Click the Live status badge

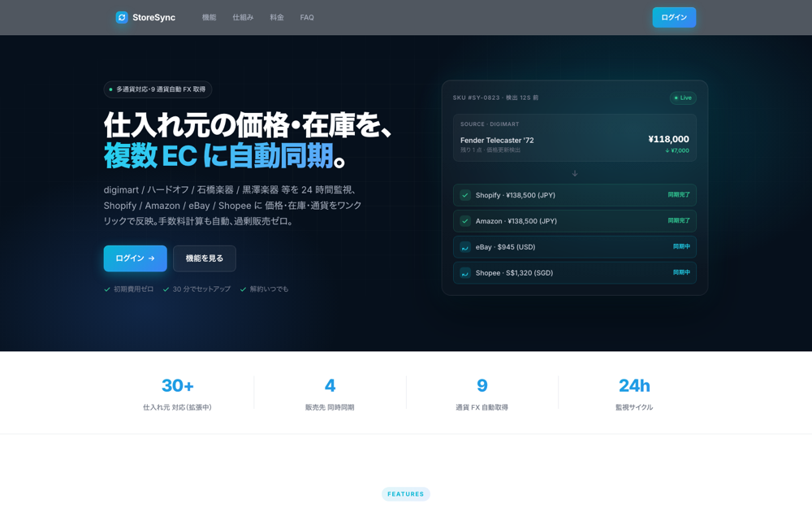[683, 98]
